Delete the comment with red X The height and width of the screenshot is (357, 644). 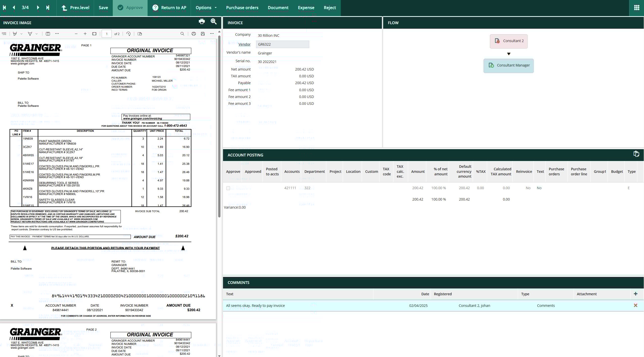click(635, 305)
